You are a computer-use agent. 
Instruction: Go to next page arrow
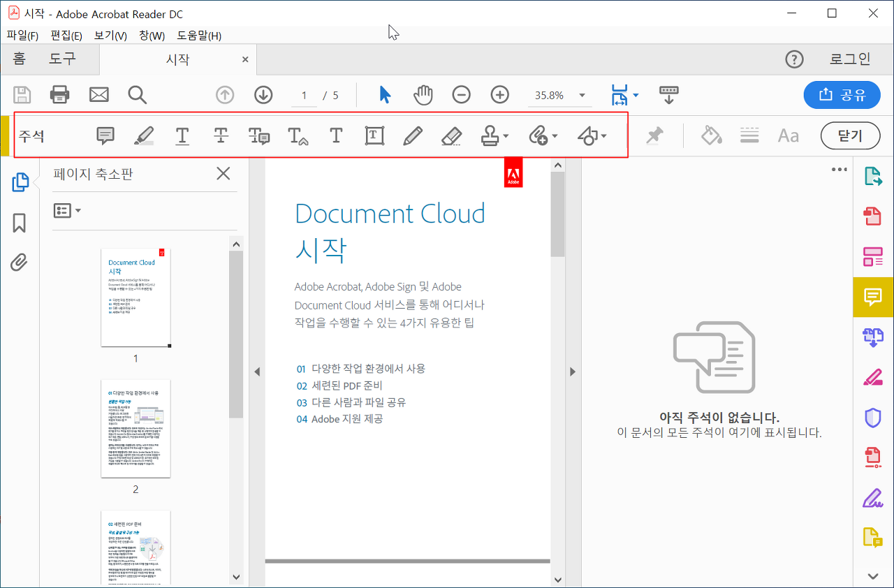[263, 95]
